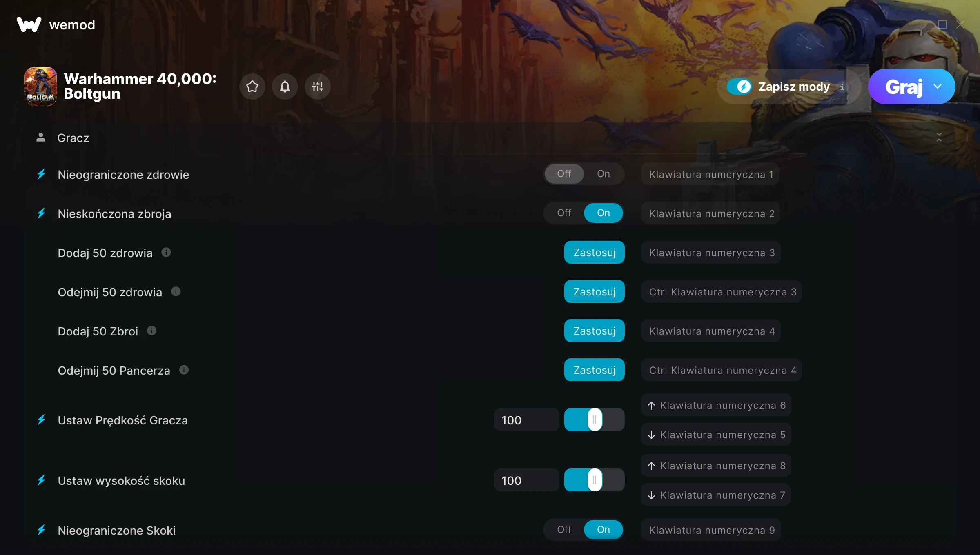The height and width of the screenshot is (555, 980).
Task: Click the WeMod logo
Action: pyautogui.click(x=29, y=24)
